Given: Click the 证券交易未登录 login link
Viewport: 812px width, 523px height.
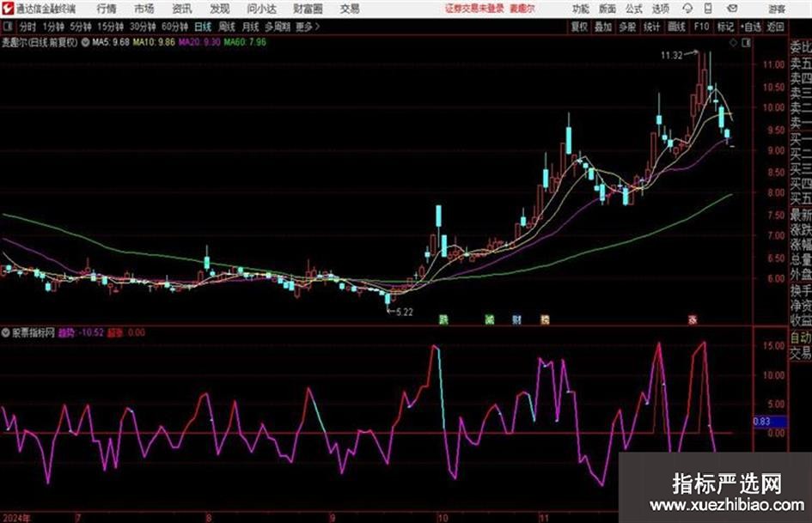Looking at the screenshot, I should (x=474, y=9).
